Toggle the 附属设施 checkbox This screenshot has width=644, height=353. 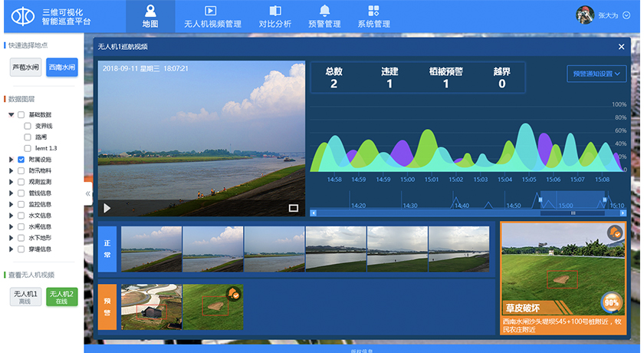click(x=21, y=160)
